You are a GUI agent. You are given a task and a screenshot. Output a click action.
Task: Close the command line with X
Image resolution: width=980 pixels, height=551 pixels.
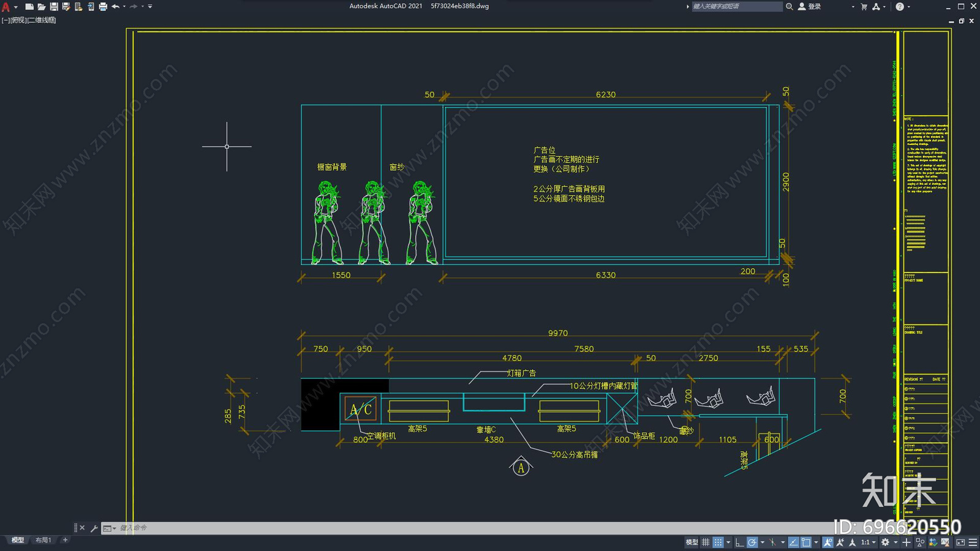pyautogui.click(x=82, y=528)
